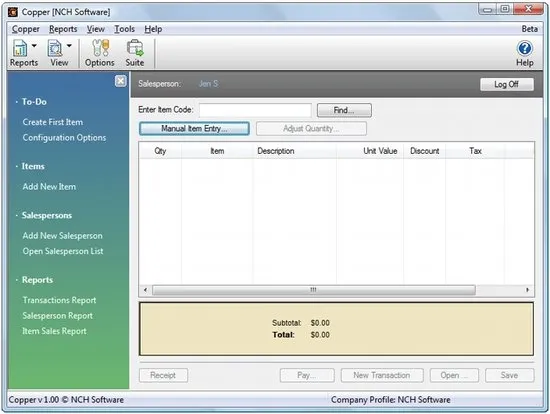Click Company Profile: NCH Software status text
This screenshot has width=550, height=414.
click(x=391, y=400)
